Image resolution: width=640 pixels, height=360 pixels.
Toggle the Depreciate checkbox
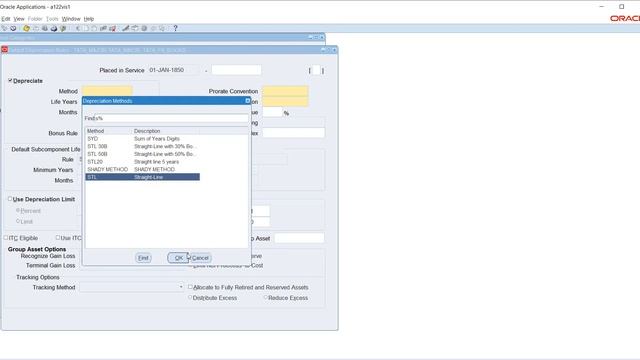point(10,80)
